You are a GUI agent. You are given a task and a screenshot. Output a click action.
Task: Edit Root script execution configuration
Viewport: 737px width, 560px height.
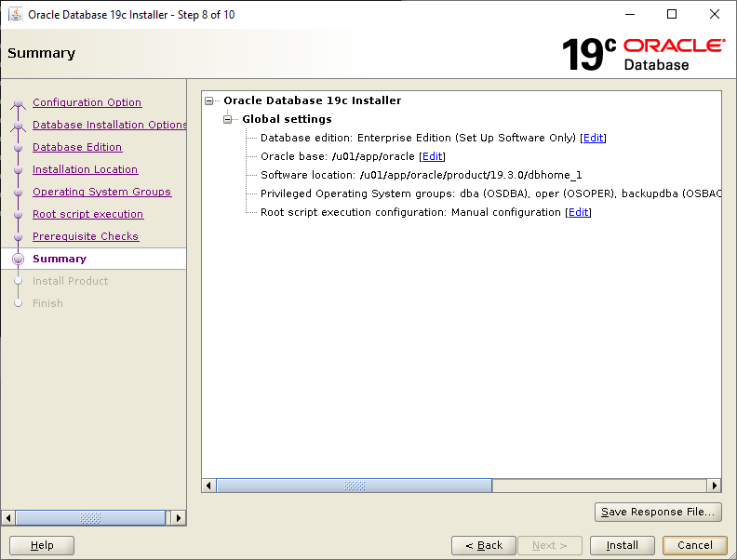tap(578, 212)
